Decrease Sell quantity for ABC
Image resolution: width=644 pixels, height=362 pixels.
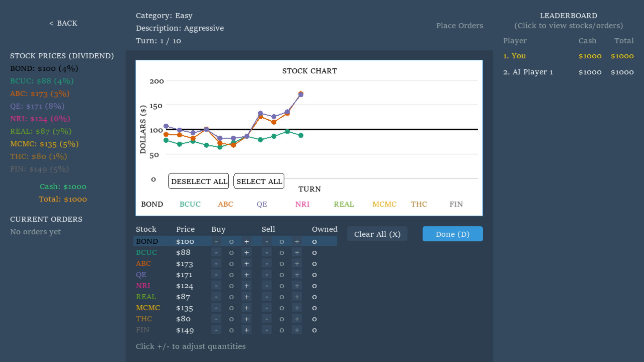pyautogui.click(x=267, y=263)
